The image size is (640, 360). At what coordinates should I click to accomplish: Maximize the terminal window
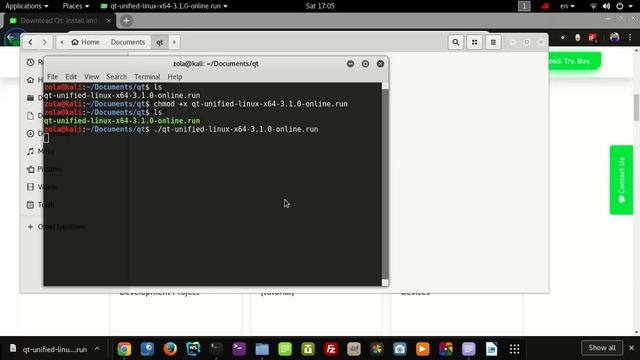point(365,64)
